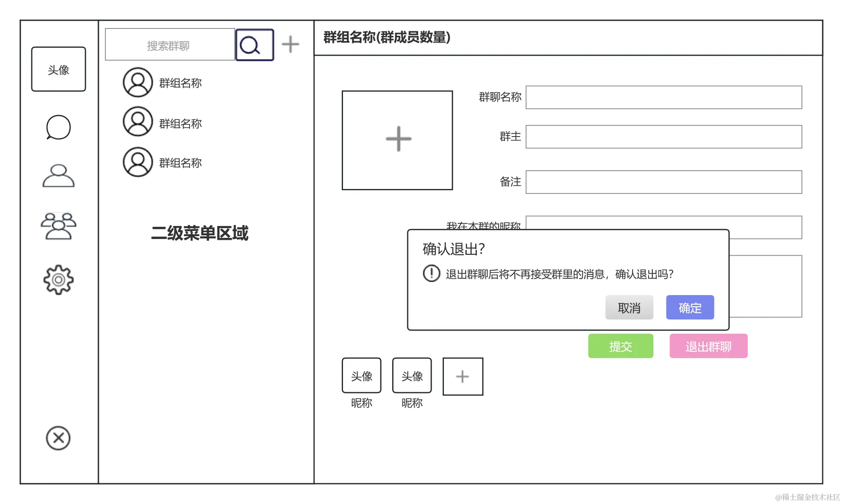Viewport: 843px width, 504px height.
Task: Click the warning exclamation icon in dialog
Action: click(x=431, y=274)
